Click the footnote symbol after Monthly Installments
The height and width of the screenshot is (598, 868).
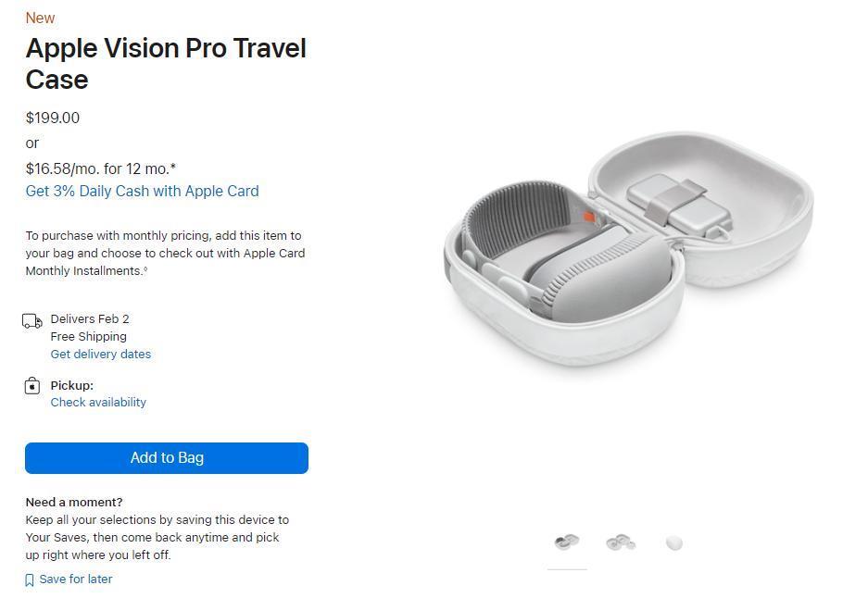(x=145, y=269)
